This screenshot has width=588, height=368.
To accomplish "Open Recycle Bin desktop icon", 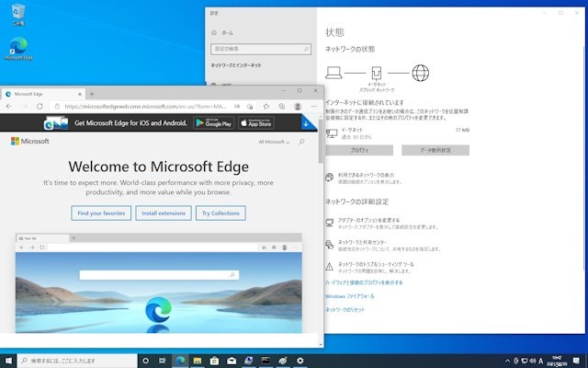I will pyautogui.click(x=18, y=15).
